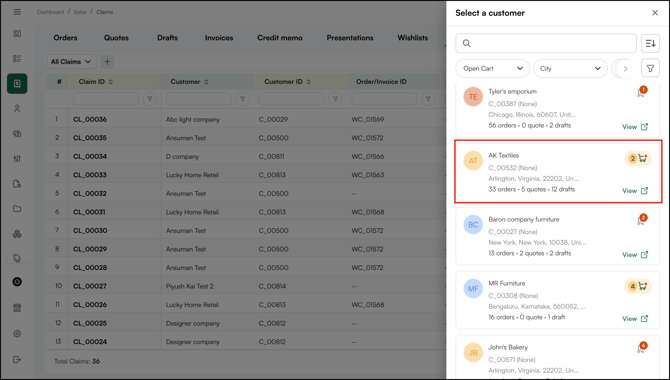Click the Customer column filter icon
This screenshot has height=380, width=670.
(242, 99)
